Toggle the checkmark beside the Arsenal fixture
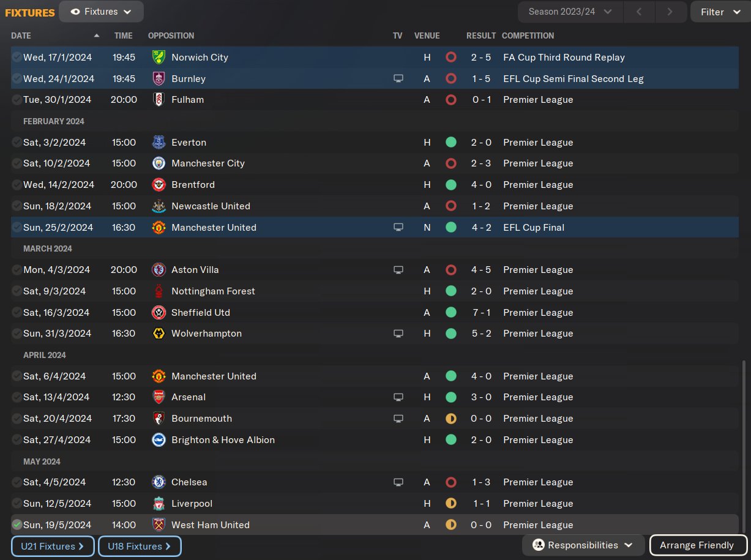Viewport: 751px width, 560px height. click(17, 397)
